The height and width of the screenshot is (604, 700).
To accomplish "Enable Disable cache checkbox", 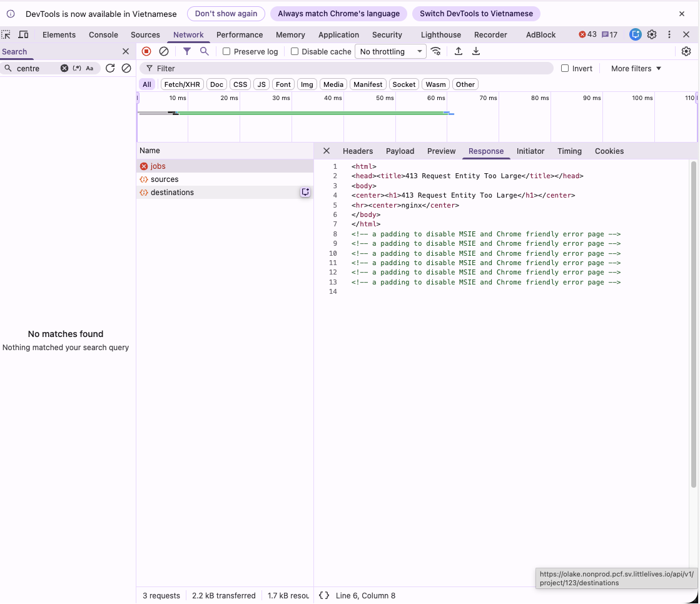I will click(295, 51).
